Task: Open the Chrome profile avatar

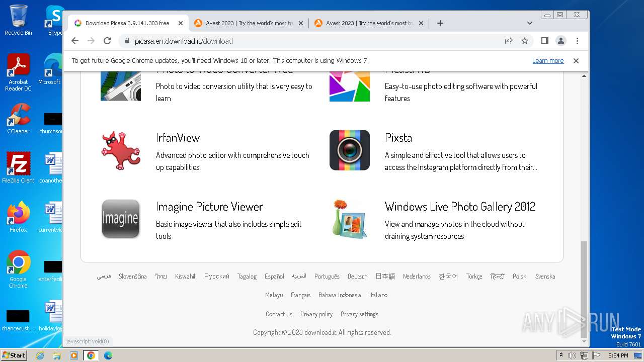Action: click(x=561, y=41)
